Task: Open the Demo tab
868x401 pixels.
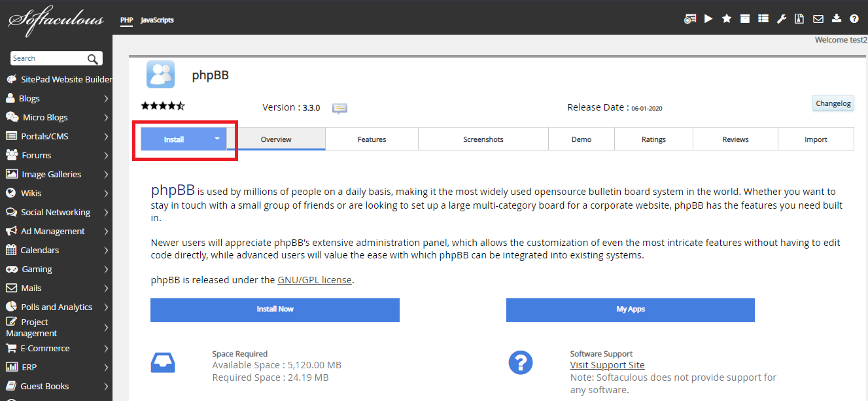Action: click(582, 139)
